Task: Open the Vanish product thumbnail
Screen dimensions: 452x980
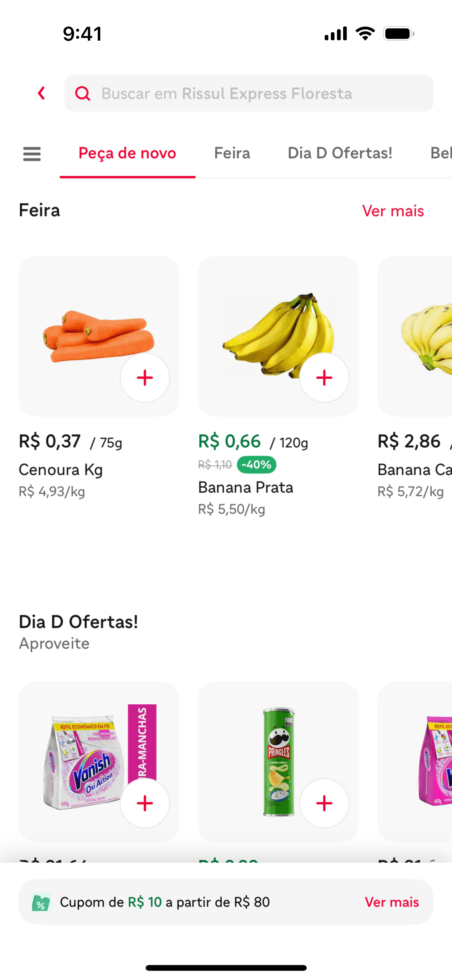Action: click(x=84, y=759)
